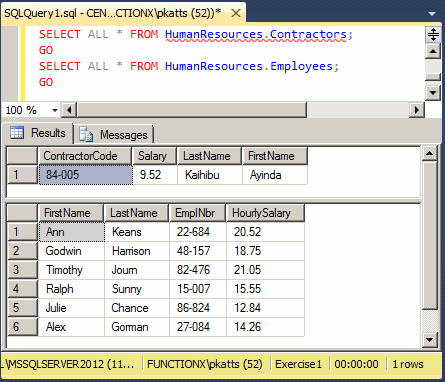Click the Results grid icon

[17, 133]
